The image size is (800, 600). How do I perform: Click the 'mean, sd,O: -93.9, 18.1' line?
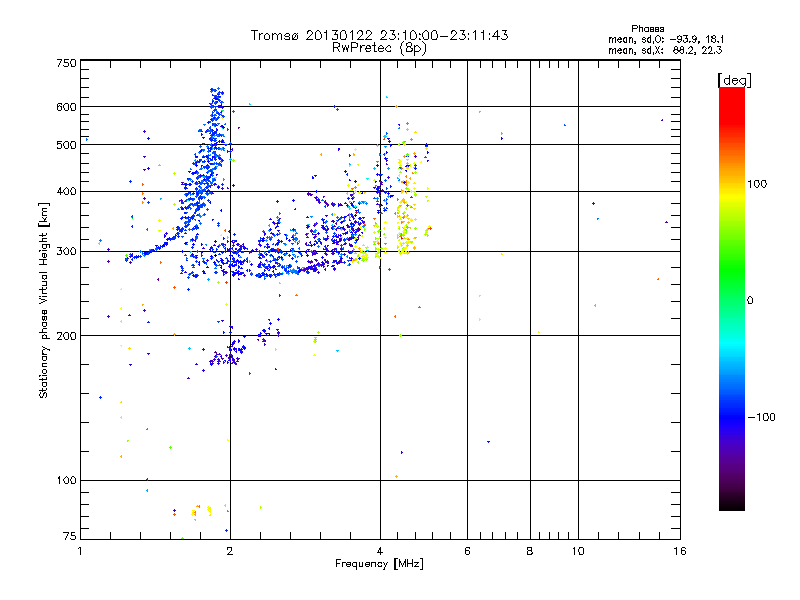[x=666, y=39]
